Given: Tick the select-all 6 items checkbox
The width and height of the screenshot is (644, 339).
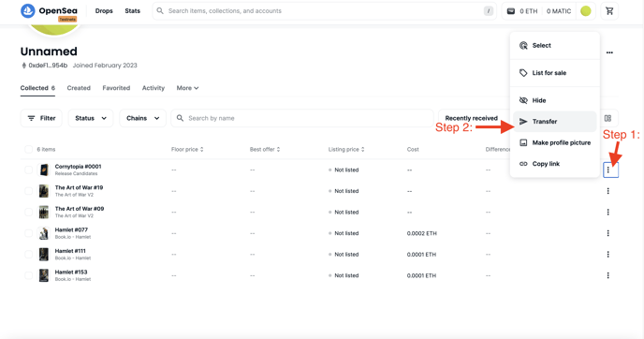Looking at the screenshot, I should pos(28,149).
